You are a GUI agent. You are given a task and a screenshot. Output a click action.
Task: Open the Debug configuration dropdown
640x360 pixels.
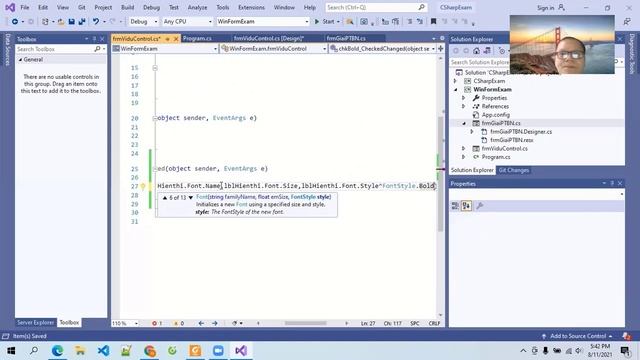[143, 22]
